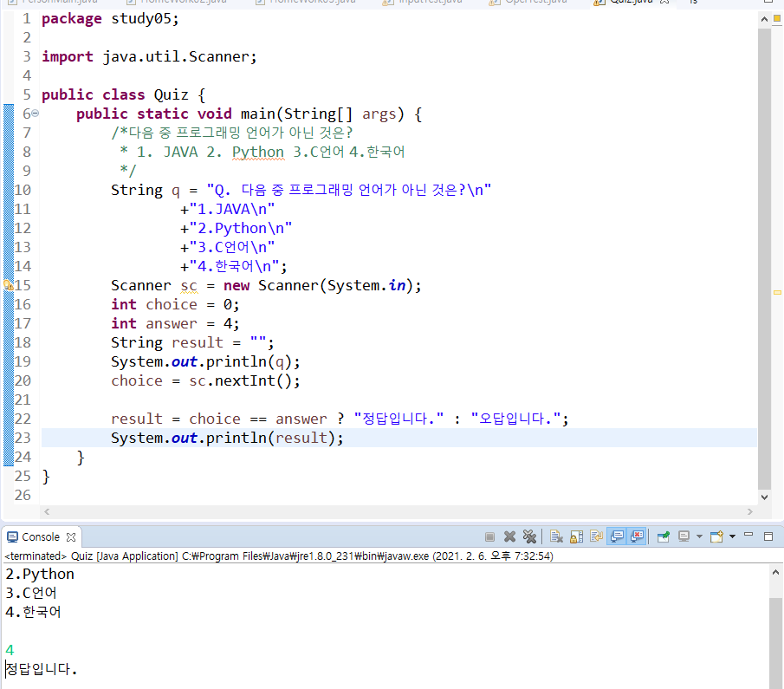Click the string "2.Python\n" on line 12

click(x=241, y=228)
